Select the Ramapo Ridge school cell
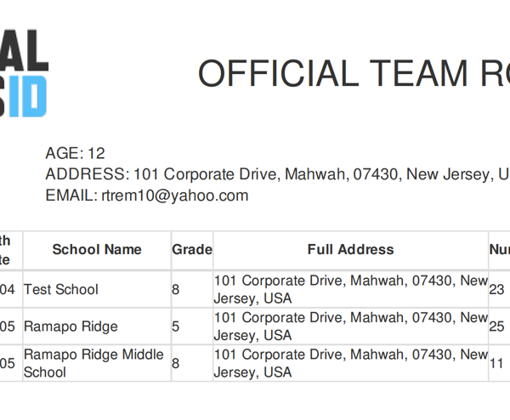This screenshot has width=510, height=420. [97, 326]
